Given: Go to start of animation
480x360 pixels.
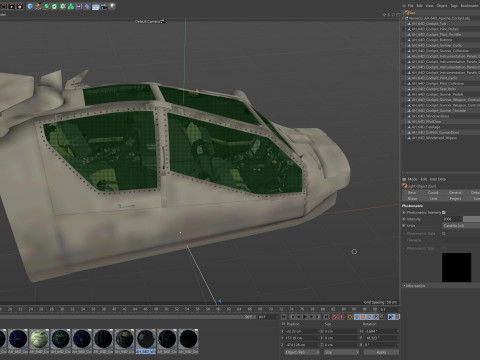Looking at the screenshot, I should point(284,317).
